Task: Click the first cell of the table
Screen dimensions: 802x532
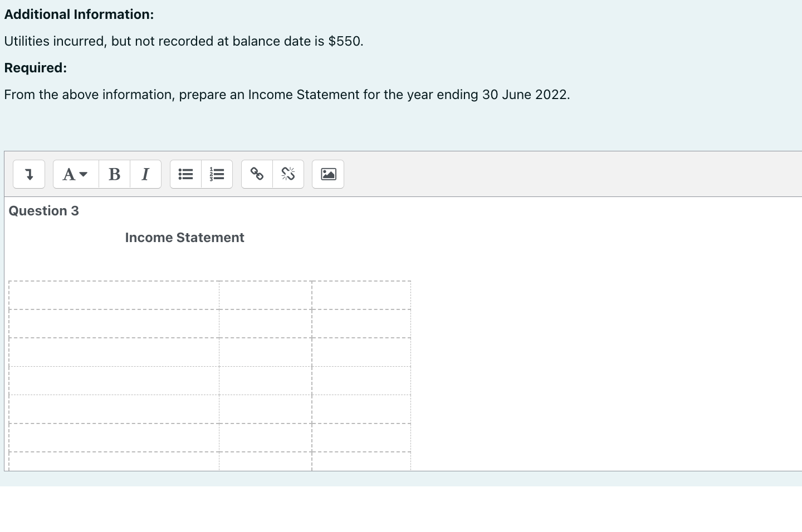Action: point(114,294)
